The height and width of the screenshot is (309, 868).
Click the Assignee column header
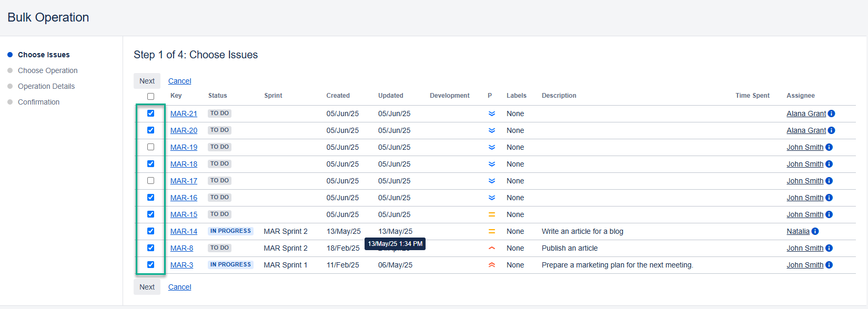[x=801, y=96]
